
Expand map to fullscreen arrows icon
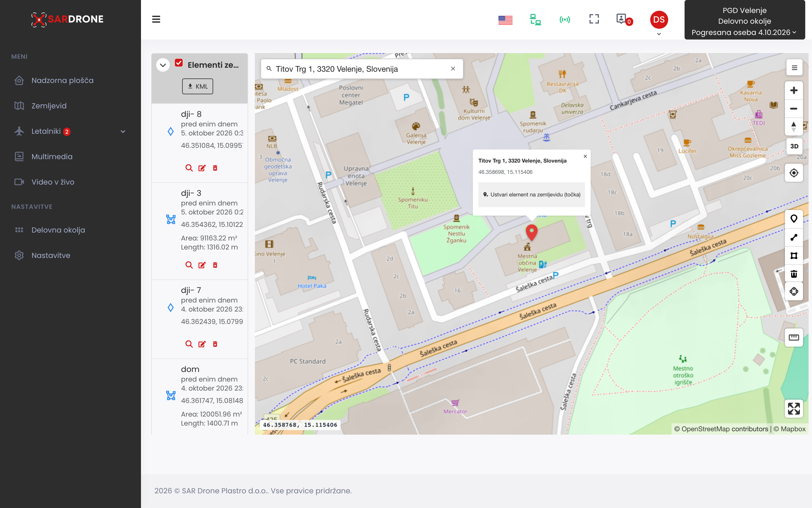click(794, 408)
